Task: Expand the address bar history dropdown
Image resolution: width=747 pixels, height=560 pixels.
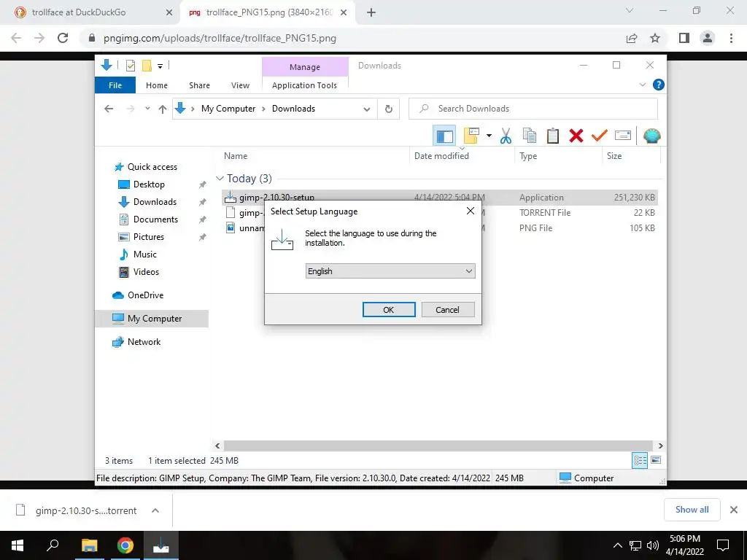Action: (367, 109)
